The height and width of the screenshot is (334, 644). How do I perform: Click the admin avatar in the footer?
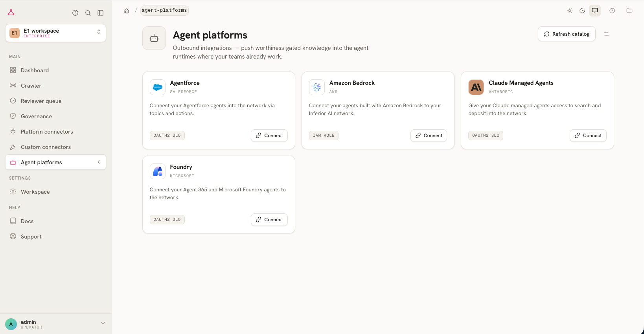click(x=11, y=324)
